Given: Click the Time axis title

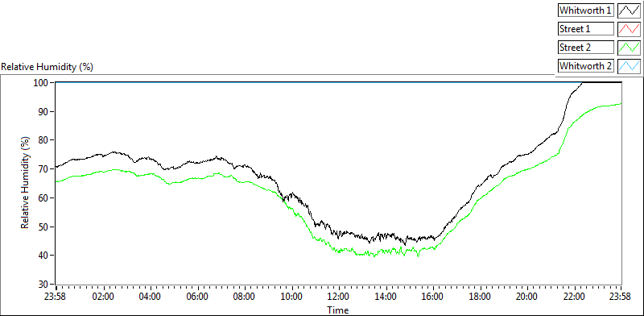Looking at the screenshot, I should coord(338,310).
